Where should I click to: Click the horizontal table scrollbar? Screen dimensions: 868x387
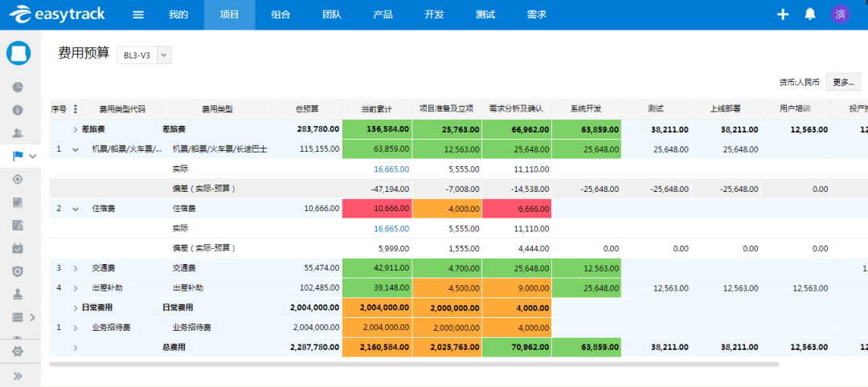414,365
